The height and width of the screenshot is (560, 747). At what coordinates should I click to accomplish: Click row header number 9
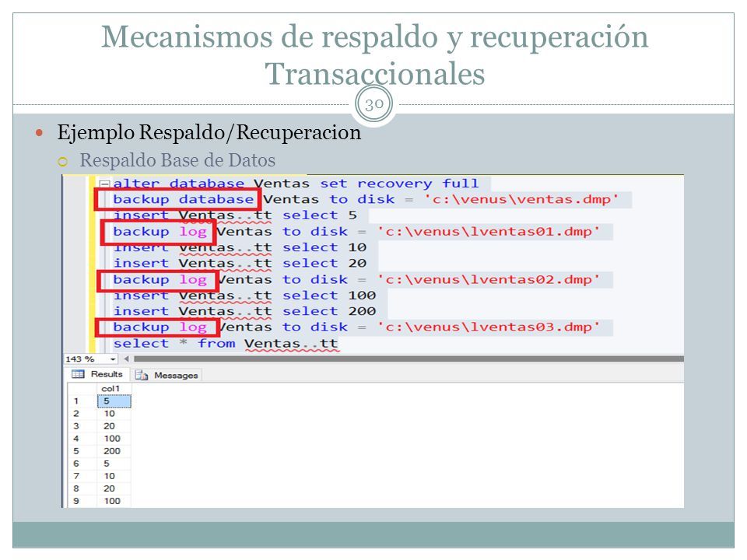pyautogui.click(x=76, y=500)
